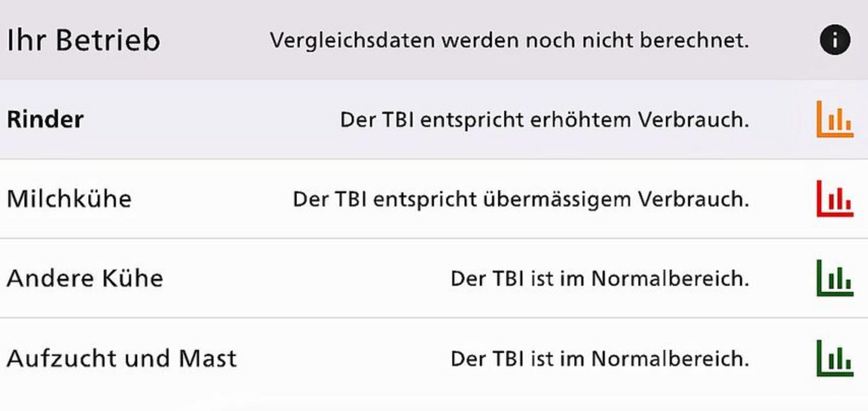Select the elevated consumption indicator icon

tap(836, 120)
